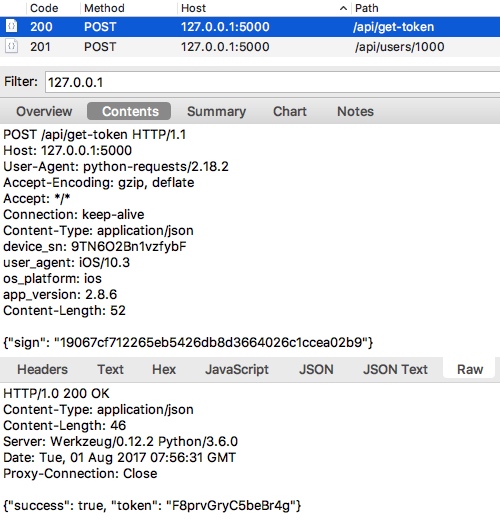Image resolution: width=500 pixels, height=526 pixels.
Task: Select the Raw response view
Action: pos(470,369)
